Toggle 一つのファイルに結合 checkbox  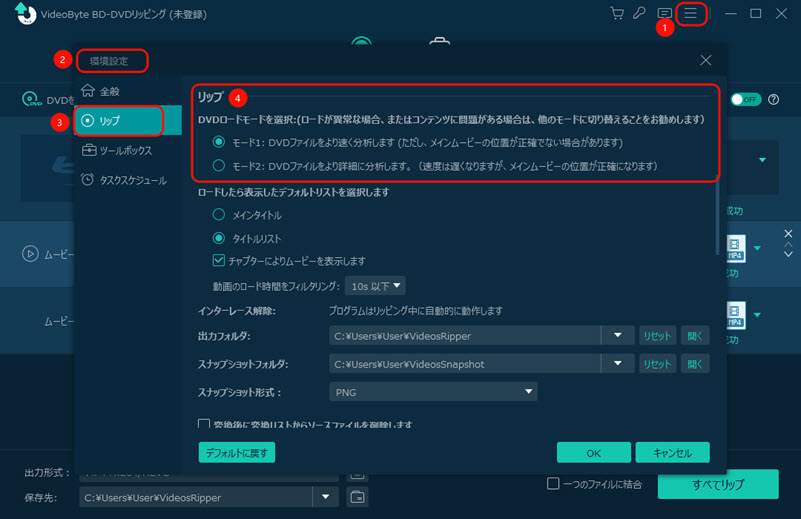click(553, 483)
